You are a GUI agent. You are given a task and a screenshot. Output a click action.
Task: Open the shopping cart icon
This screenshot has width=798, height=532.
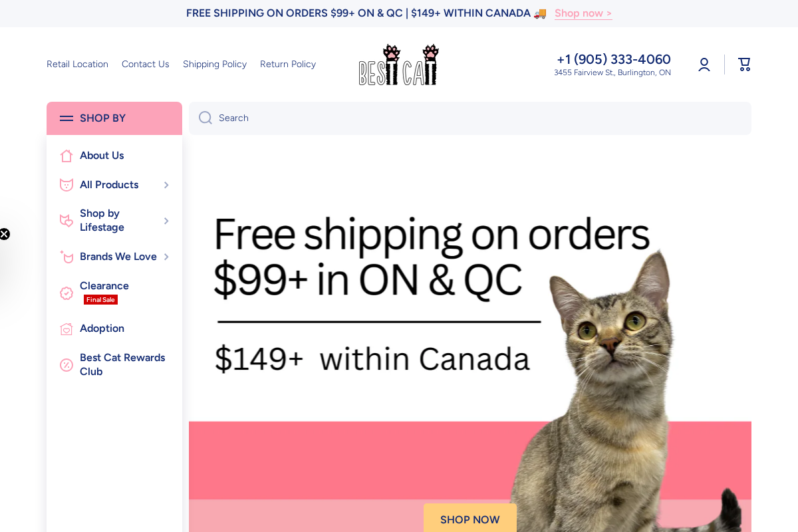(x=743, y=64)
